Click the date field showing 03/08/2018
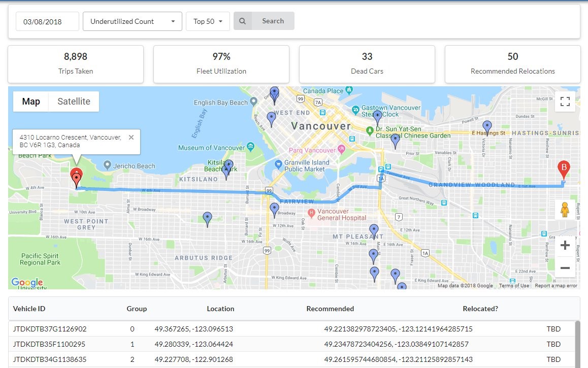The image size is (588, 368). coord(47,21)
